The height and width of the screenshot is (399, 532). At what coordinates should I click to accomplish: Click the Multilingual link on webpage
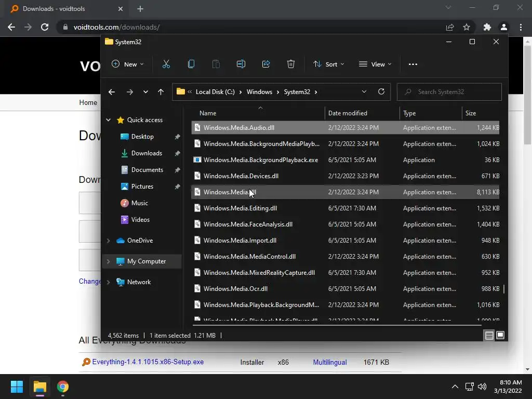[330, 362]
